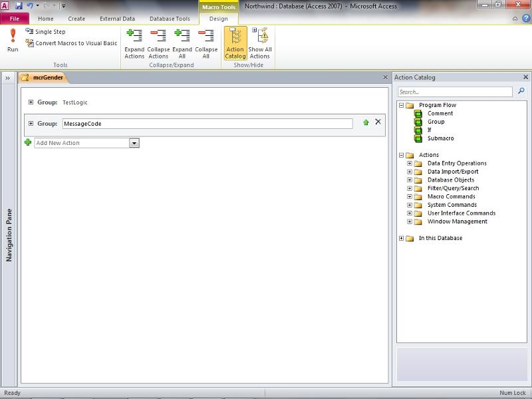Switch to the Home ribbon tab
The height and width of the screenshot is (399, 532).
coord(45,19)
